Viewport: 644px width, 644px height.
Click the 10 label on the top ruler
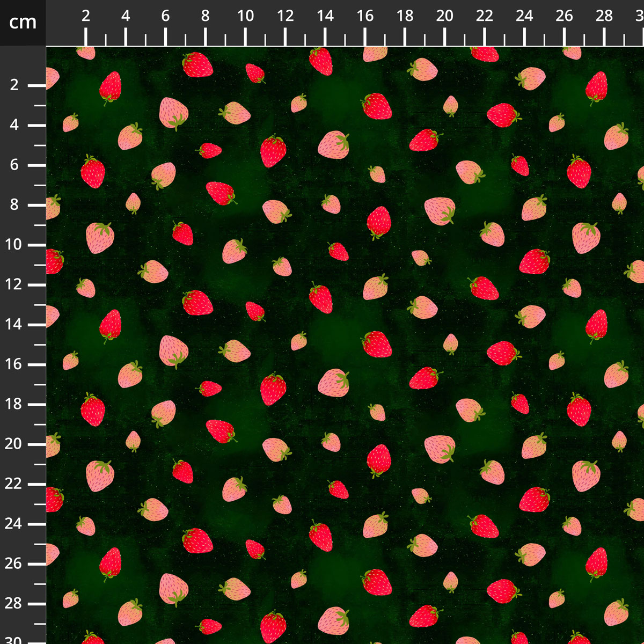pos(245,16)
